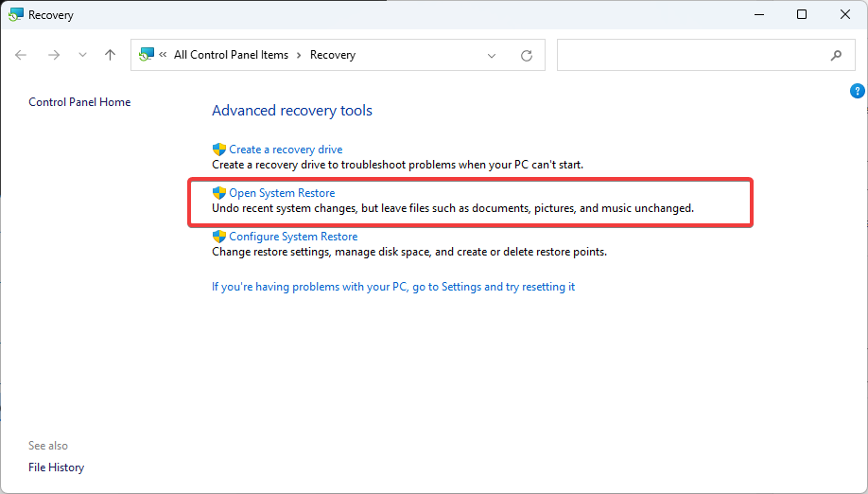Screen dimensions: 868x494
Task: Launch Open System Restore
Action: [x=282, y=193]
